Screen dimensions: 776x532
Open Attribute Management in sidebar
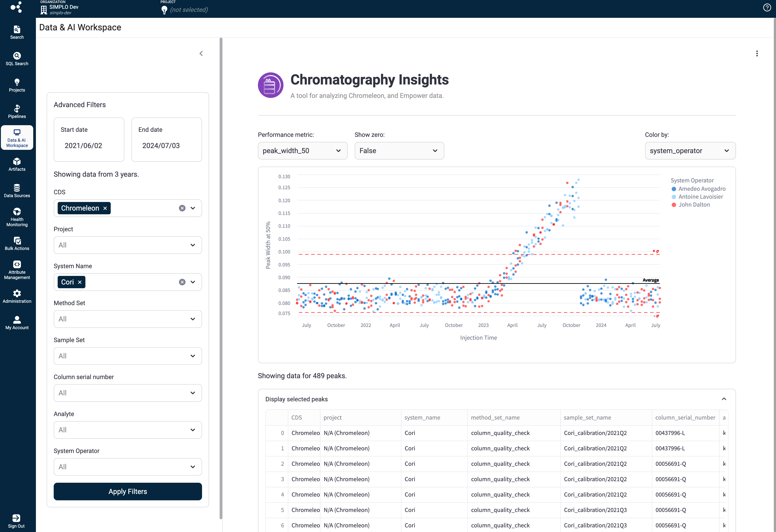[17, 270]
